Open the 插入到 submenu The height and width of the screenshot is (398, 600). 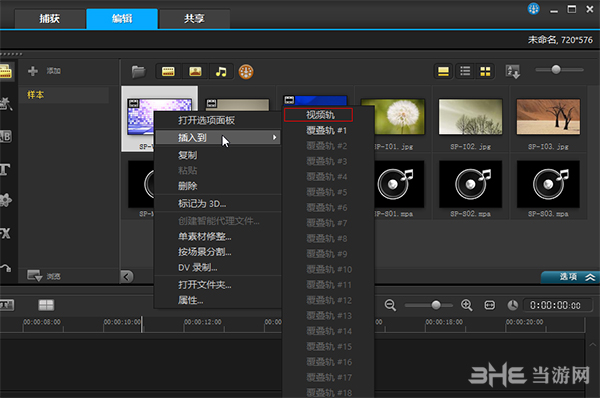point(217,137)
